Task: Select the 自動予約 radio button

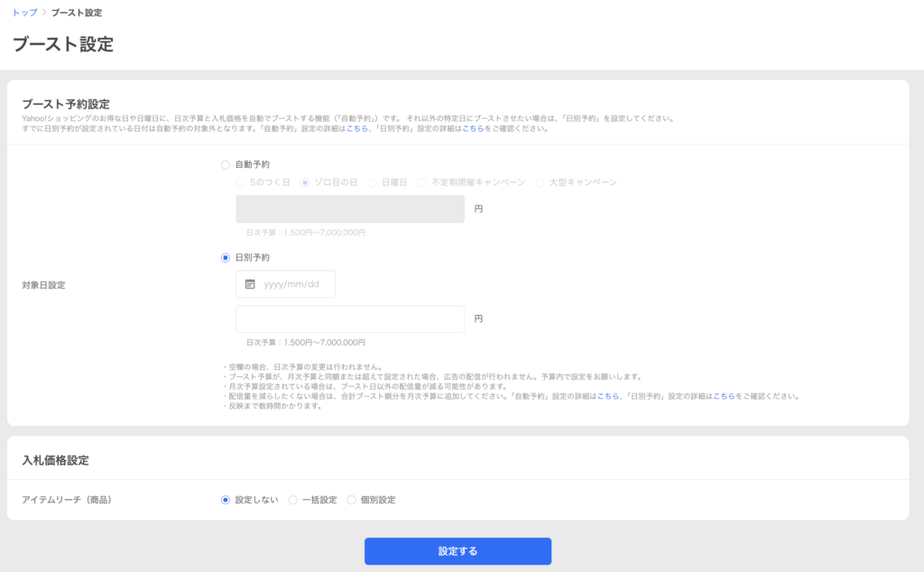Action: pos(226,165)
